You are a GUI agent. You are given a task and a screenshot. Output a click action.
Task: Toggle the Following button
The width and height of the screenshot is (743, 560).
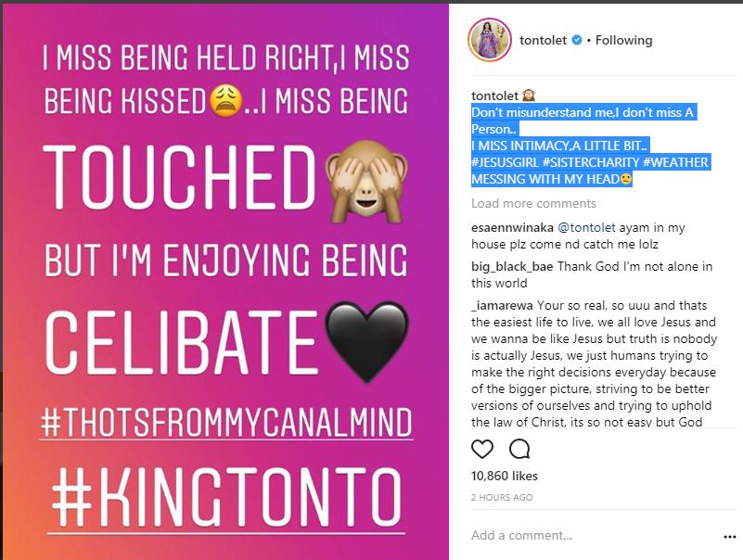[x=623, y=41]
